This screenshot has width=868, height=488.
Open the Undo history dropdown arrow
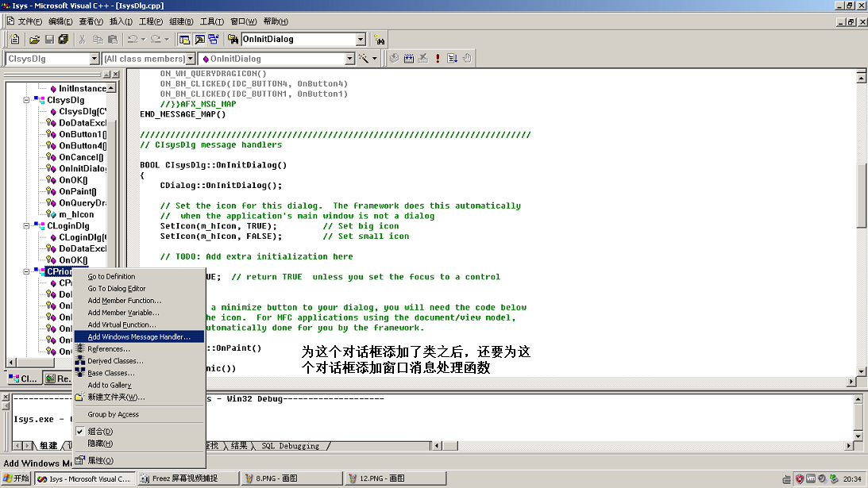pyautogui.click(x=144, y=40)
